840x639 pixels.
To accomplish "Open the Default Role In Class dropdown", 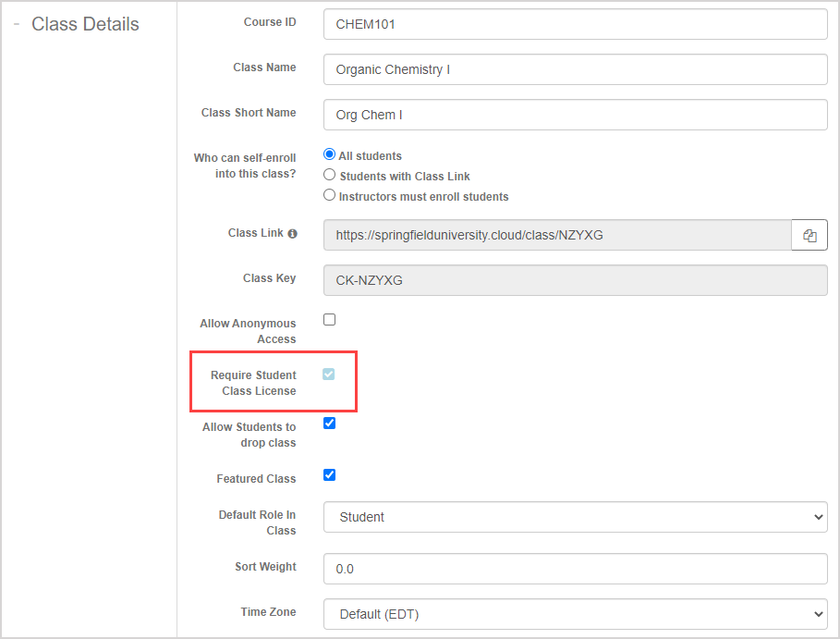I will [575, 517].
